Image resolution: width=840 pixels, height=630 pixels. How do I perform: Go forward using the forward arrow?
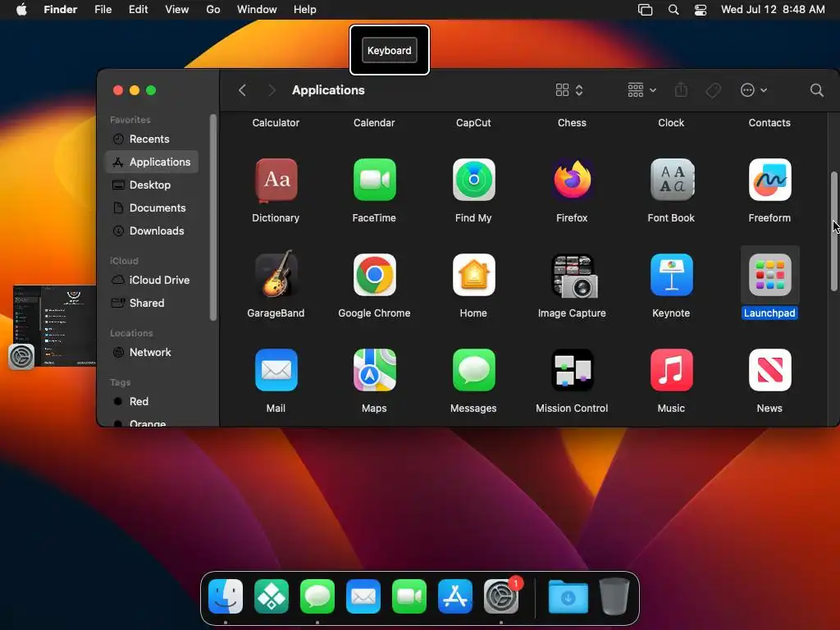pos(272,90)
